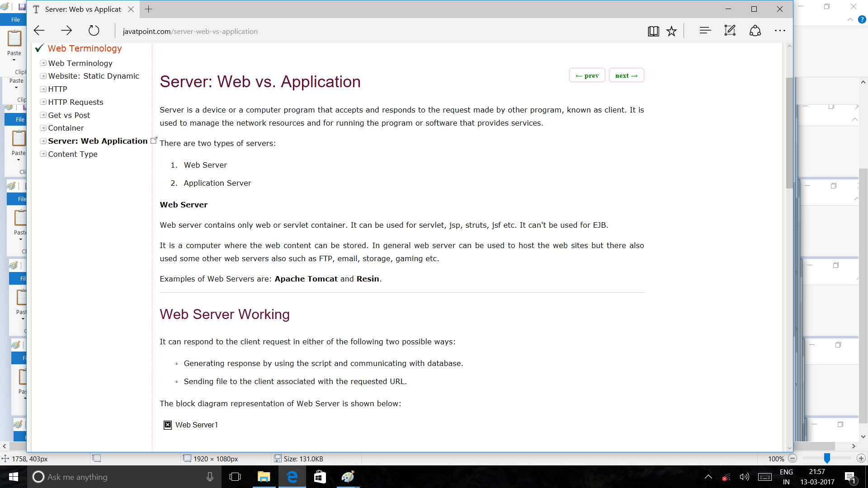Open Windows Store from taskbar

[x=320, y=477]
